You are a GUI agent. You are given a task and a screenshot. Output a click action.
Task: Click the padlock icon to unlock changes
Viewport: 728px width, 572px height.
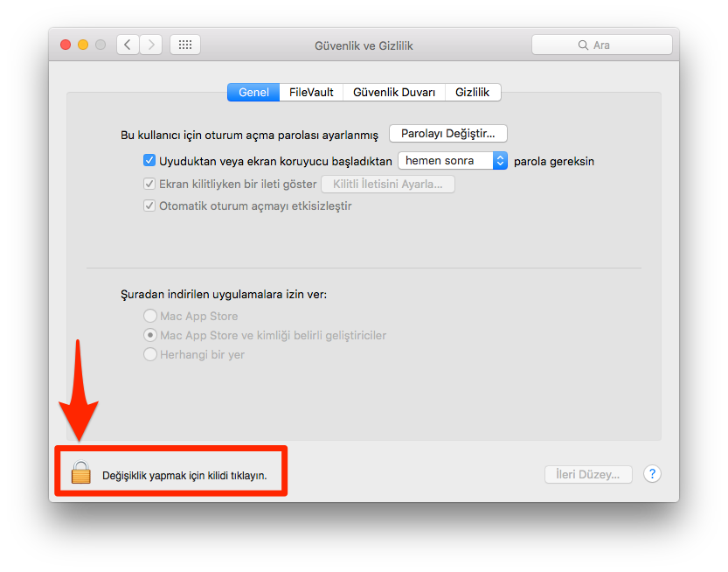coord(80,472)
